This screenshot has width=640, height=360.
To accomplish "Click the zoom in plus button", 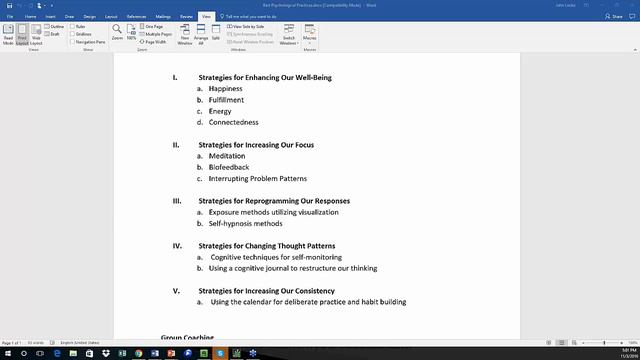I will (x=621, y=343).
